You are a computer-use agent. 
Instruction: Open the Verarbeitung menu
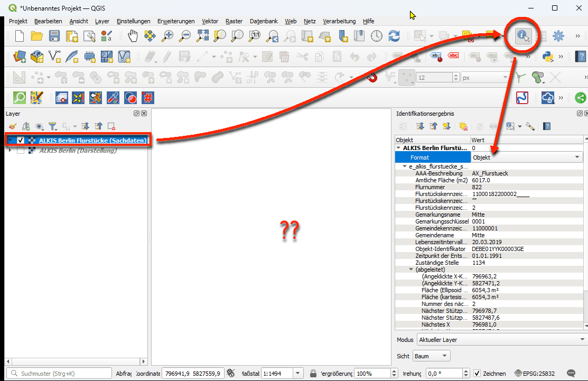[x=339, y=21]
